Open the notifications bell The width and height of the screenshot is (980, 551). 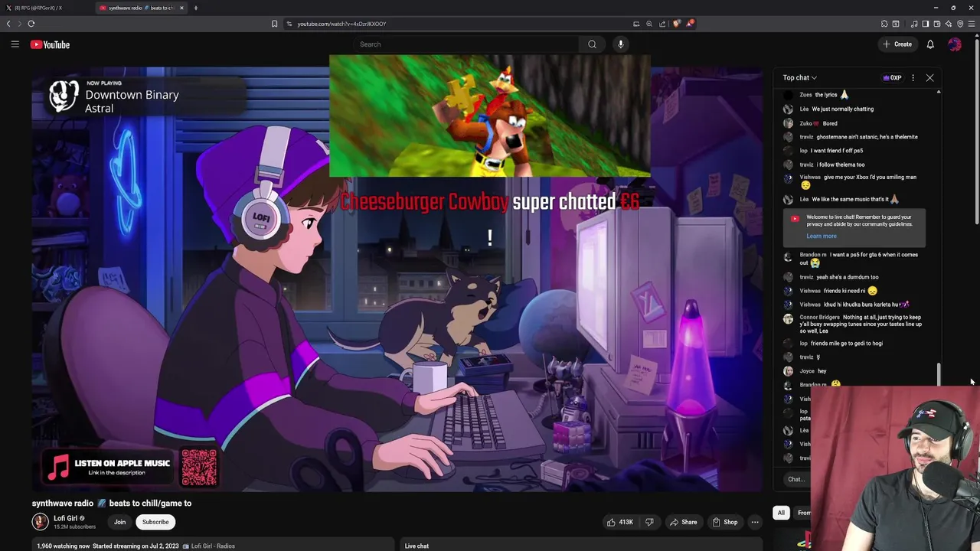[x=930, y=44]
